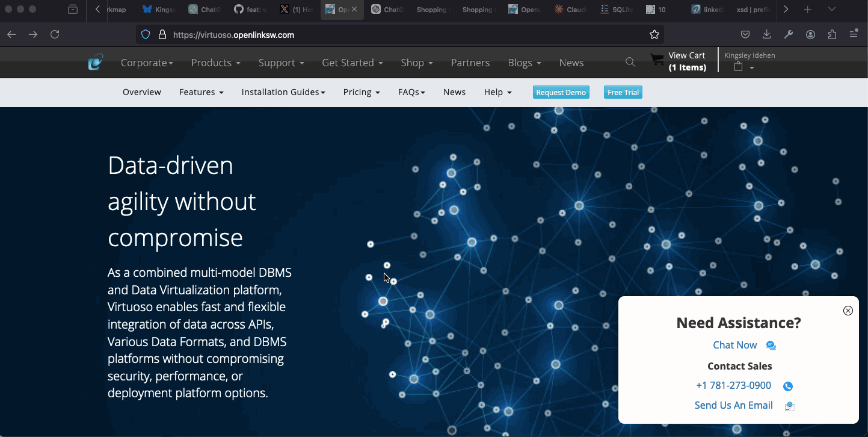The width and height of the screenshot is (868, 437).
Task: Click the Request Demo button
Action: (561, 92)
